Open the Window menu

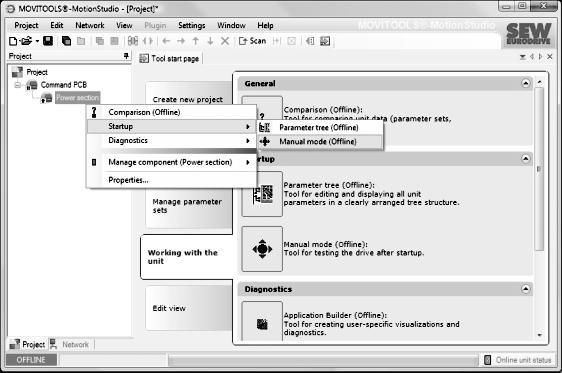coord(231,25)
